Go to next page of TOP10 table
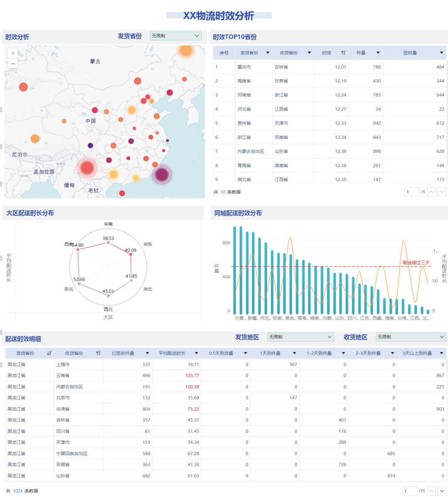This screenshot has height=497, width=448. click(x=442, y=192)
